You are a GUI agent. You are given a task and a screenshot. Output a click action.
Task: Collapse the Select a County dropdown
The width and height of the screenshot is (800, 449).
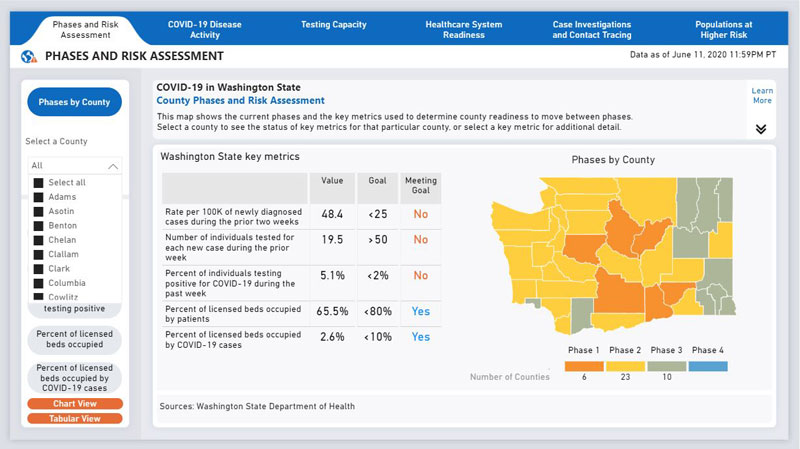[112, 166]
